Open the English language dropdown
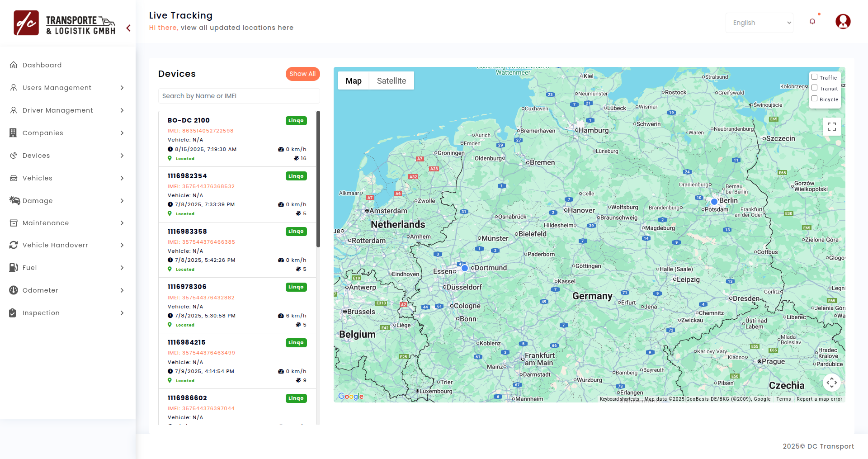The image size is (868, 459). click(759, 23)
